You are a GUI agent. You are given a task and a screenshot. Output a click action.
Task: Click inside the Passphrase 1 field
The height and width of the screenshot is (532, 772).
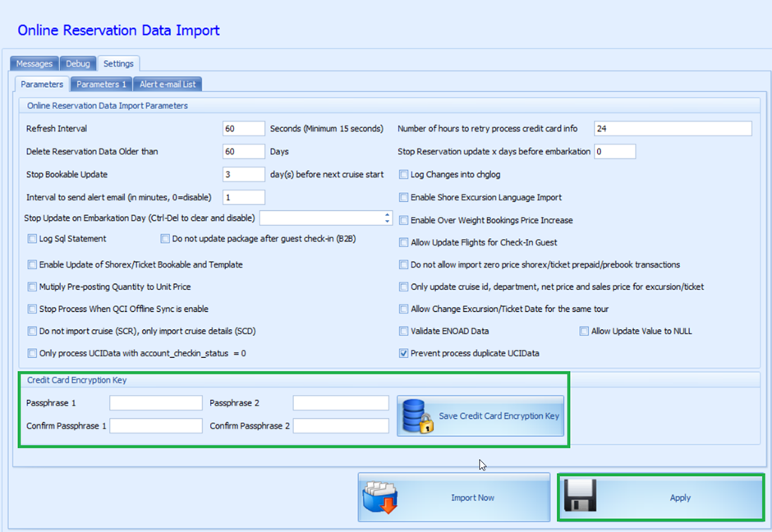(155, 402)
